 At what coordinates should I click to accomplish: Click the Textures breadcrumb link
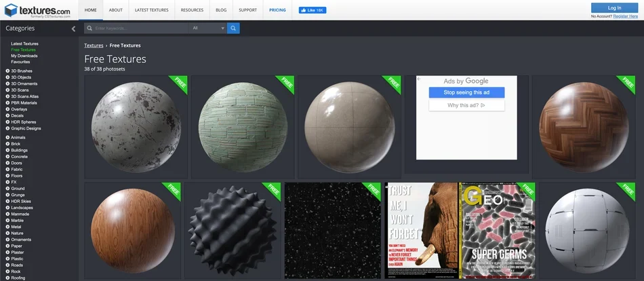pyautogui.click(x=94, y=45)
